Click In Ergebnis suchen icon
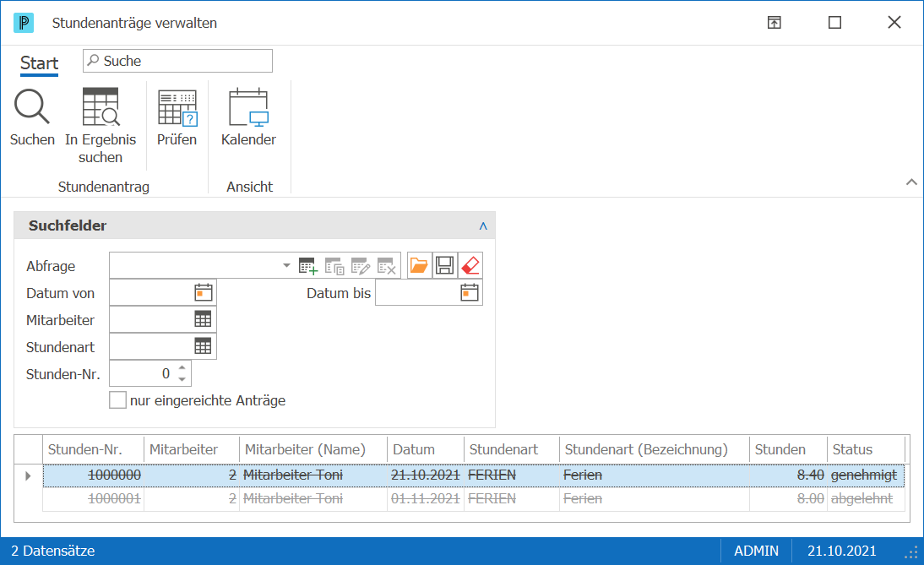 tap(101, 106)
